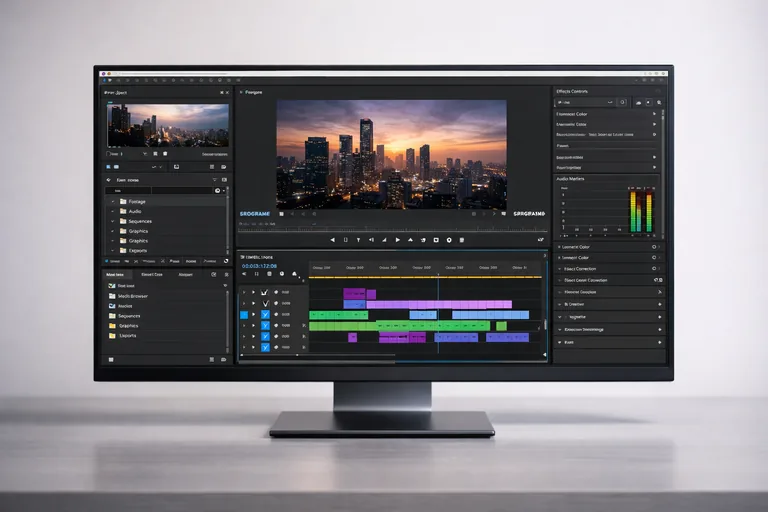Click the paired icons on the Effect Color Correction row
This screenshot has height=512, width=768.
coord(658,280)
